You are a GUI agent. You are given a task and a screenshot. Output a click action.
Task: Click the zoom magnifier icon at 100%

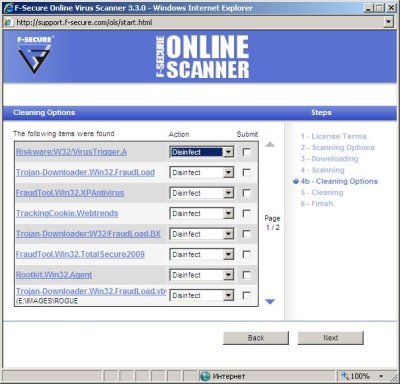point(345,376)
